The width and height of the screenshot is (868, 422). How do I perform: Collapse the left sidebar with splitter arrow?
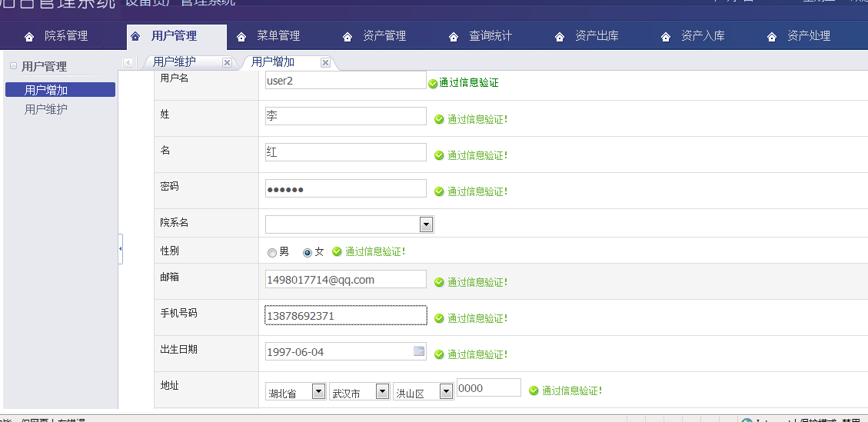tap(120, 249)
